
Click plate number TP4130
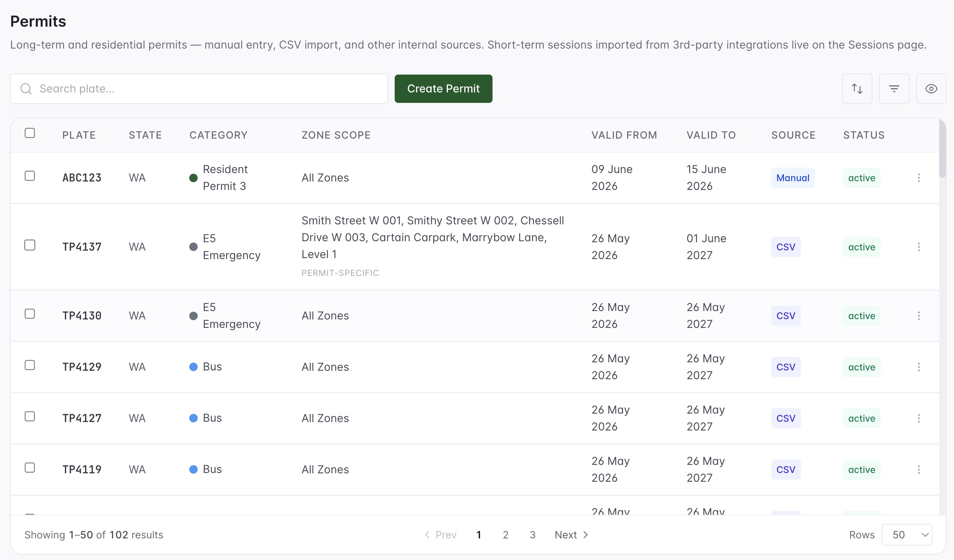[82, 316]
